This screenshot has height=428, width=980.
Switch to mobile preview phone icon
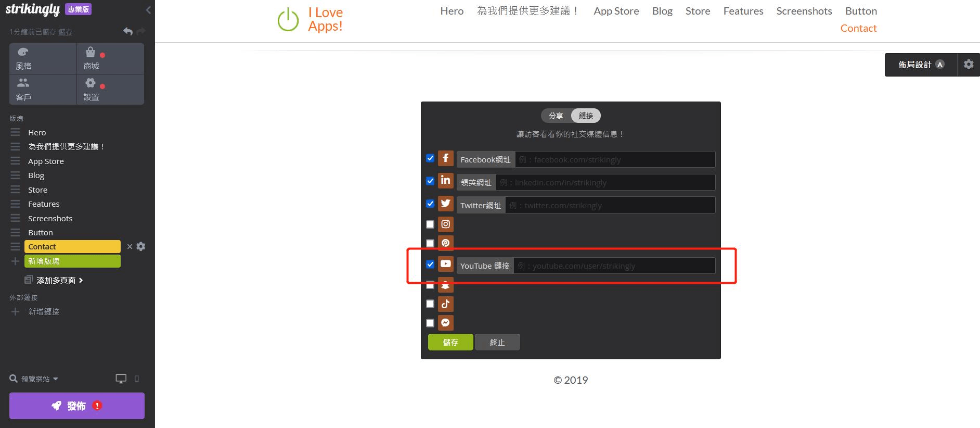tap(137, 379)
